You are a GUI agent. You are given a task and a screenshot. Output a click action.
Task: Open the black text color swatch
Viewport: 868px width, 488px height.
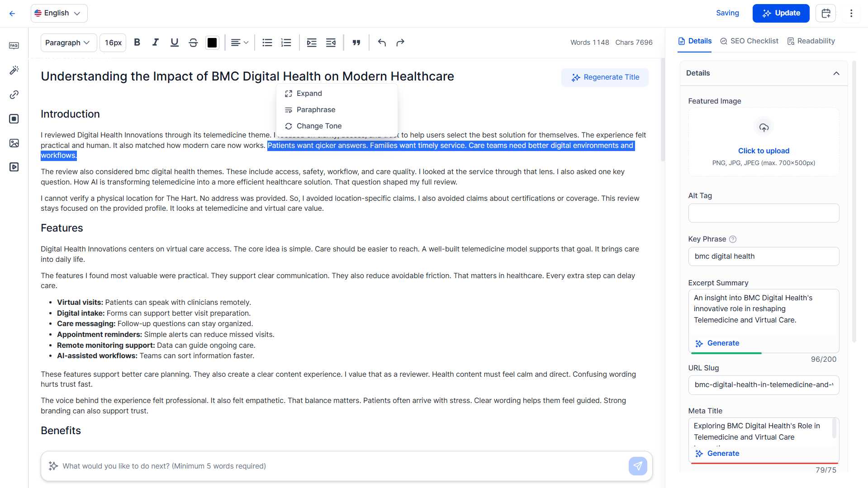pos(212,43)
